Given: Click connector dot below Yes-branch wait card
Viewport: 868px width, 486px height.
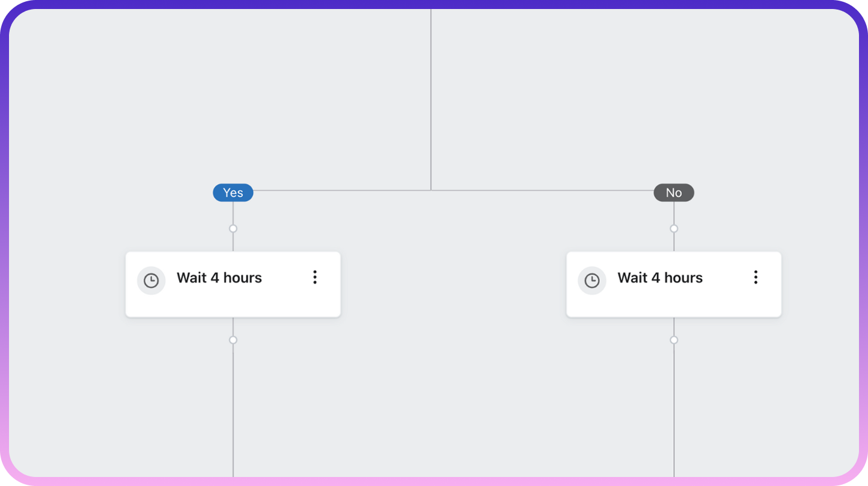Looking at the screenshot, I should tap(233, 340).
